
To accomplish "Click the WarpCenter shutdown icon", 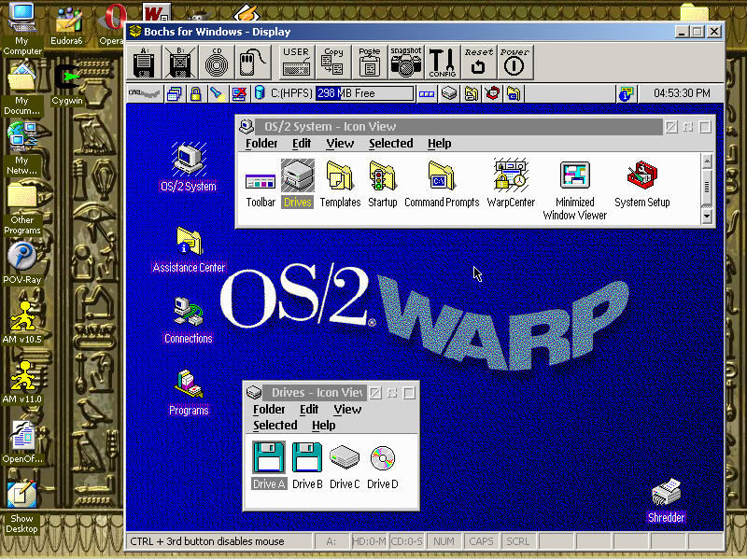I will pyautogui.click(x=239, y=93).
